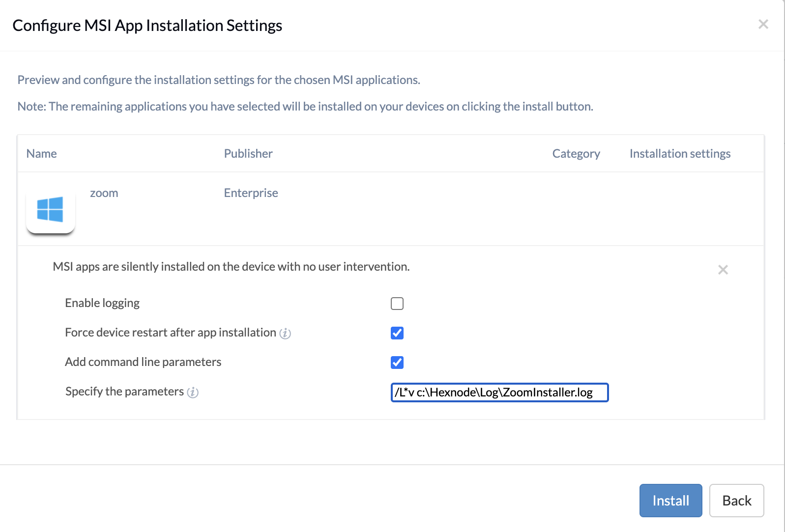
Task: Dismiss the zoom installation settings panel
Action: point(723,270)
